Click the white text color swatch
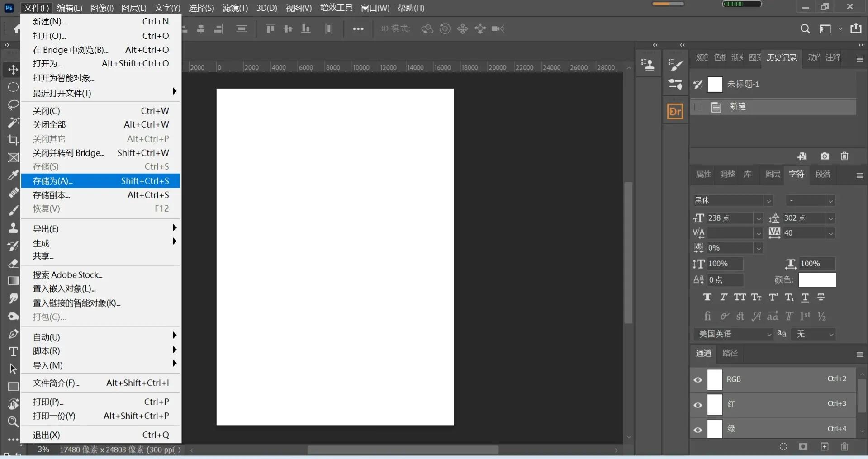This screenshot has height=459, width=868. (817, 280)
